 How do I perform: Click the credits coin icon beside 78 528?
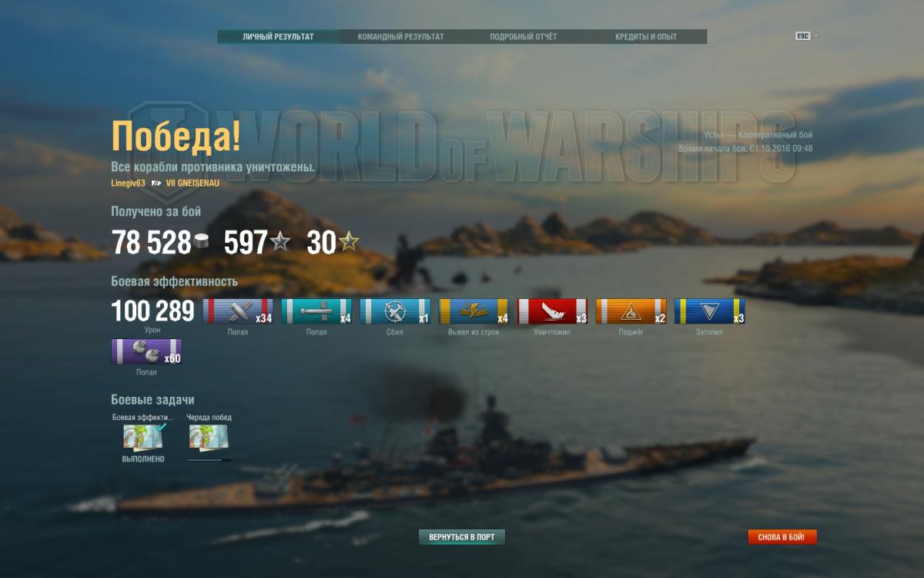pos(202,241)
